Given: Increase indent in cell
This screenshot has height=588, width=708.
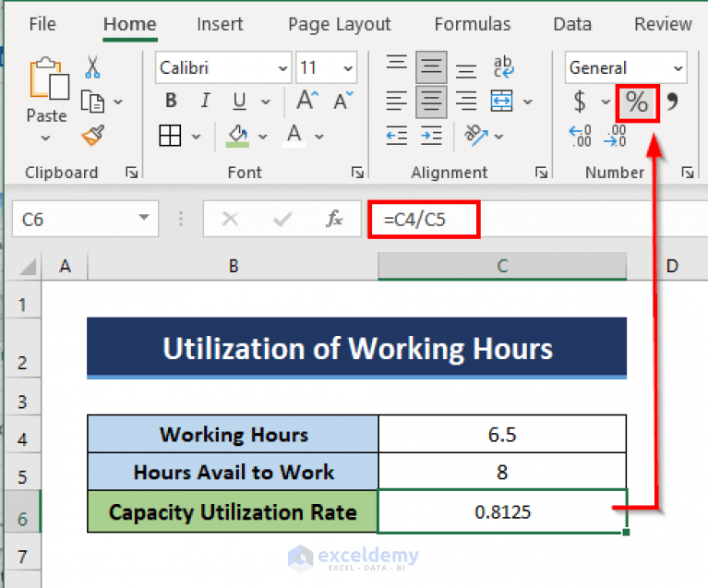Looking at the screenshot, I should click(x=431, y=136).
